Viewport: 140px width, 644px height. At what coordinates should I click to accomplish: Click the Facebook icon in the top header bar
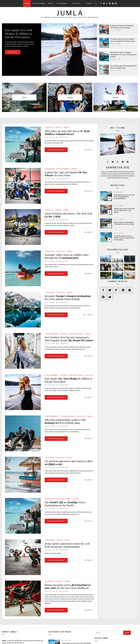(x=101, y=3)
